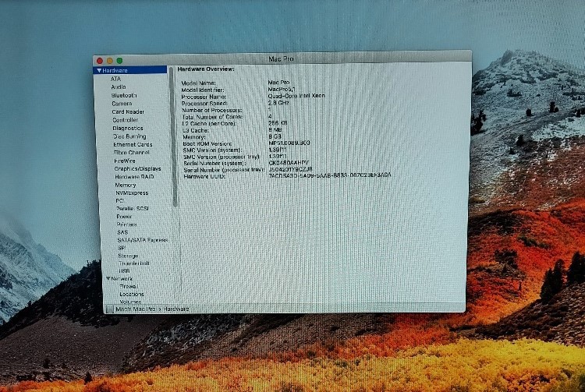
Task: Select Power in the sidebar
Action: tap(124, 217)
